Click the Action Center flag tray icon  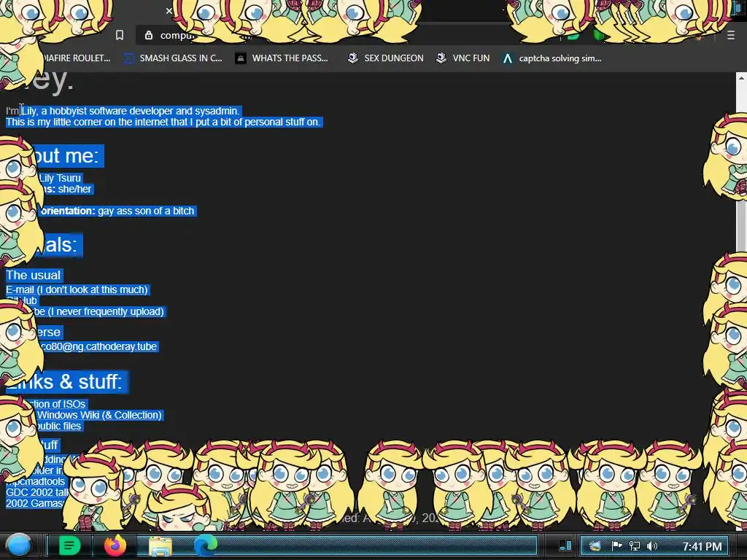pos(616,545)
